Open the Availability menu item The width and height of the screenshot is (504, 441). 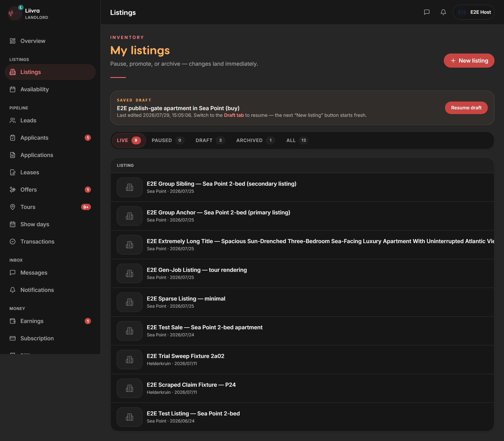coord(50,89)
